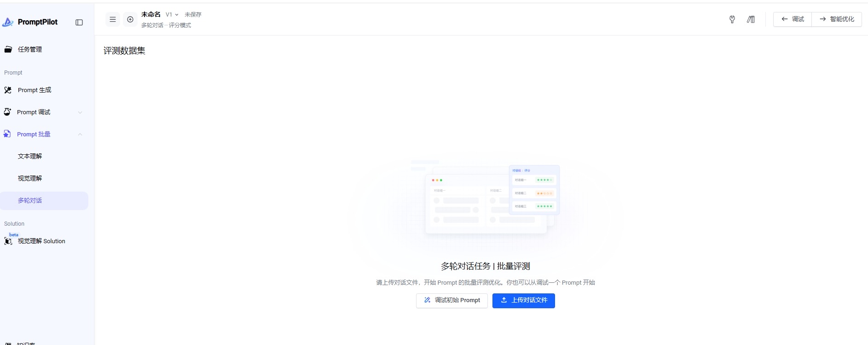The image size is (868, 345).
Task: Click 多轮对话 · 评分模式 subtitle
Action: (x=166, y=25)
